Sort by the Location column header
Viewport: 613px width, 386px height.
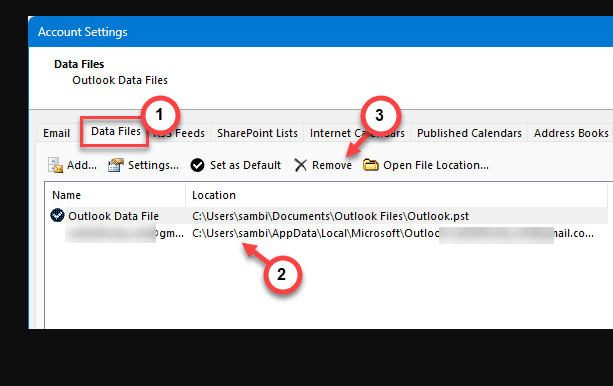[x=396, y=195]
